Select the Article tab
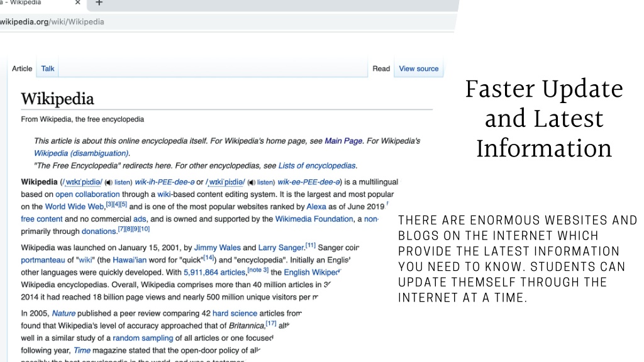 click(x=22, y=69)
